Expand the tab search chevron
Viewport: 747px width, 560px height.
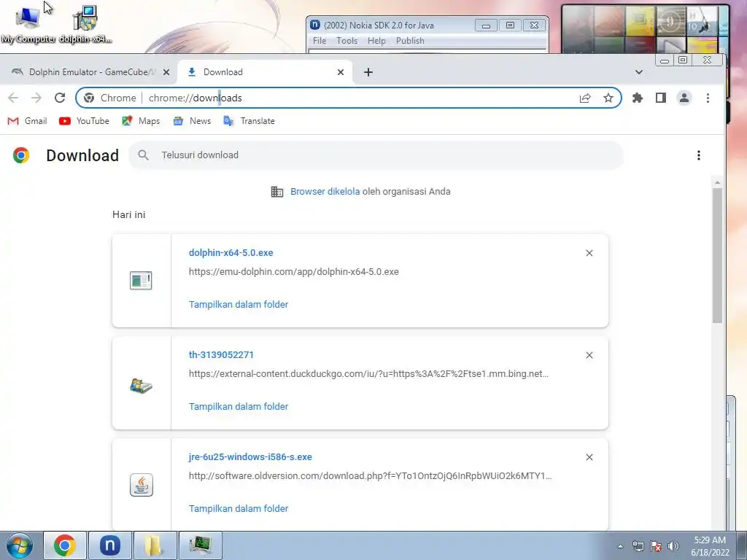point(639,72)
